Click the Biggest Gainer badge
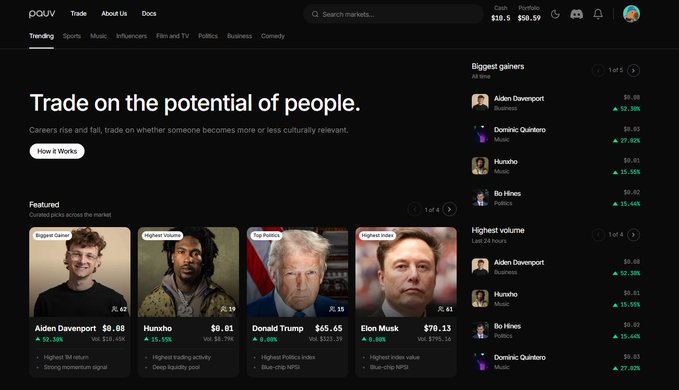This screenshot has width=679, height=390. pyautogui.click(x=52, y=235)
